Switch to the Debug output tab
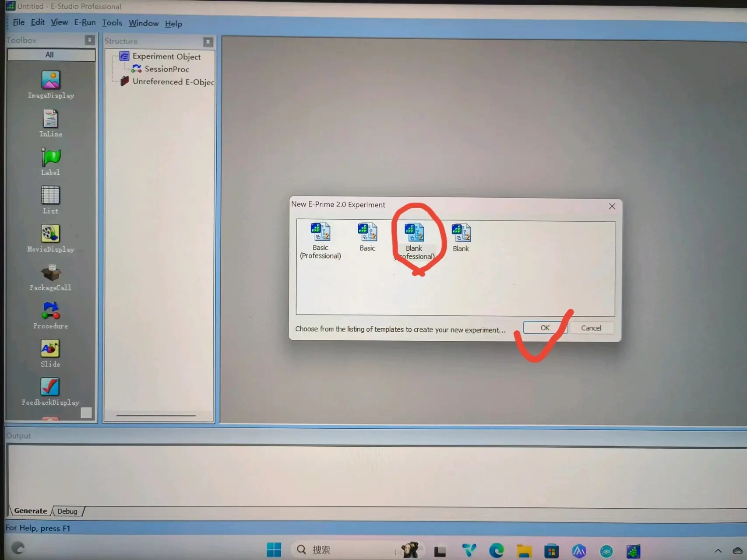 [67, 511]
